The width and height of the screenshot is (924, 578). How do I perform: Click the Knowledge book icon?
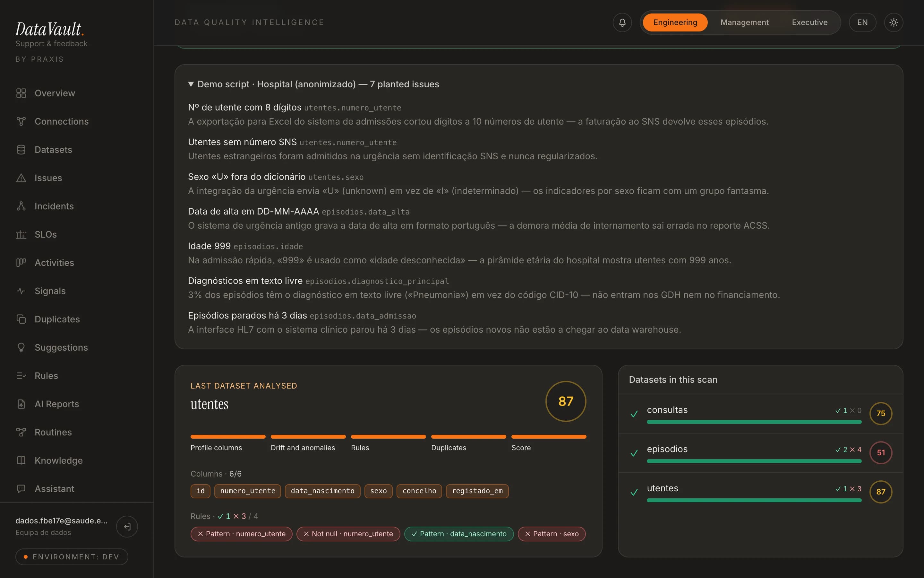point(21,461)
